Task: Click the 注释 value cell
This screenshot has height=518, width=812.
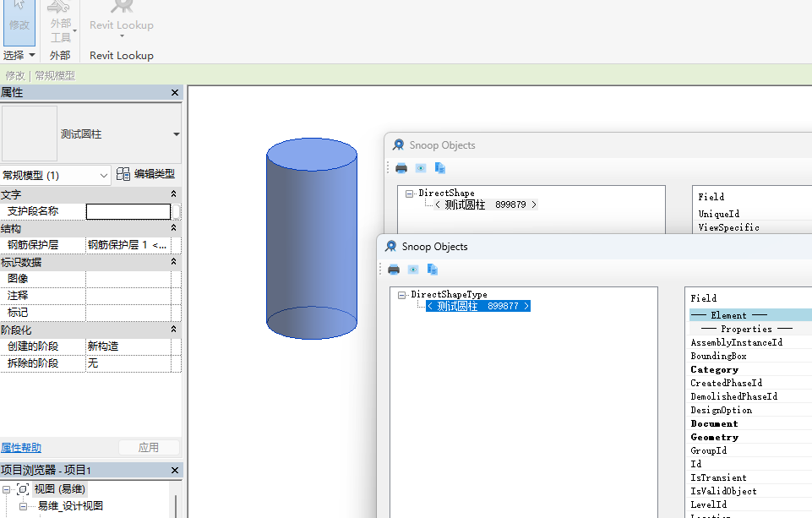Action: coord(128,296)
